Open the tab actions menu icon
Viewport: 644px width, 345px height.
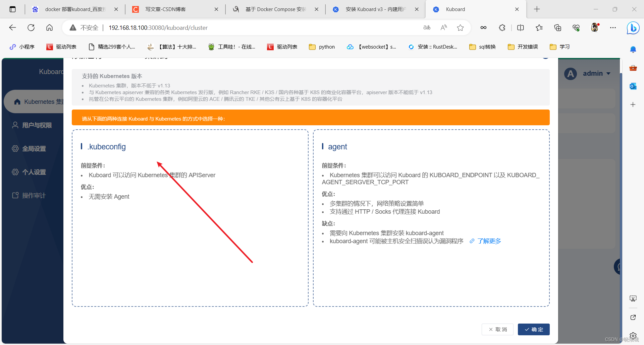pos(12,9)
